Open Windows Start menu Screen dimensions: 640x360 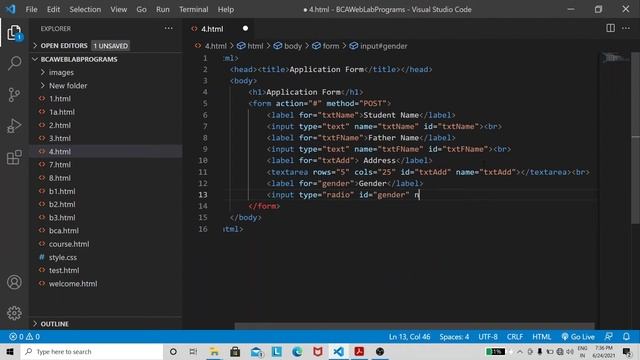click(10, 351)
